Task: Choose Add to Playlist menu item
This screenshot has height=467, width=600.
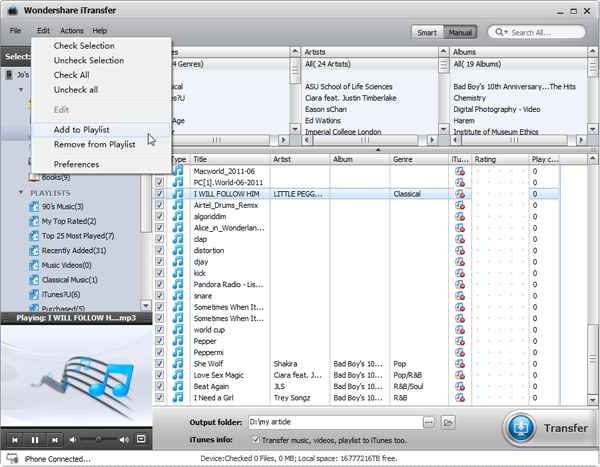Action: tap(101, 130)
